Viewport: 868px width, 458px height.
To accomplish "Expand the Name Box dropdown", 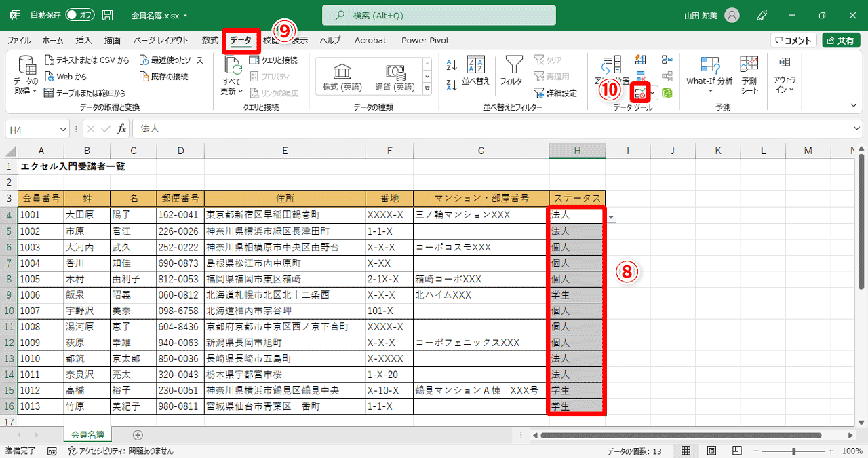I will (x=62, y=128).
